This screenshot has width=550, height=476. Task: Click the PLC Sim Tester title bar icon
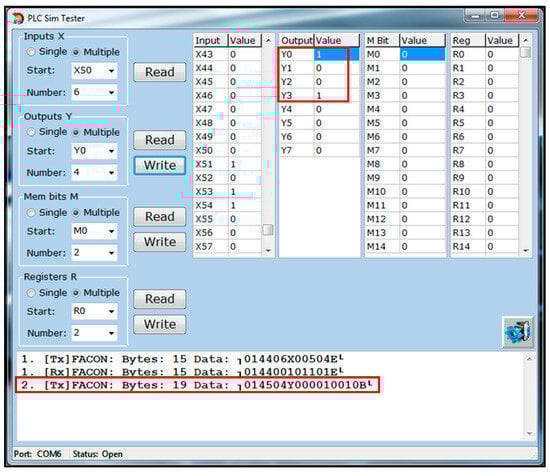tap(17, 18)
